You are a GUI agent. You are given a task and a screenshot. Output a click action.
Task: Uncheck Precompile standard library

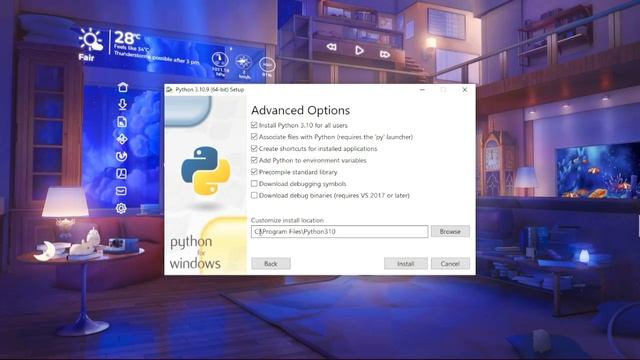[x=254, y=172]
